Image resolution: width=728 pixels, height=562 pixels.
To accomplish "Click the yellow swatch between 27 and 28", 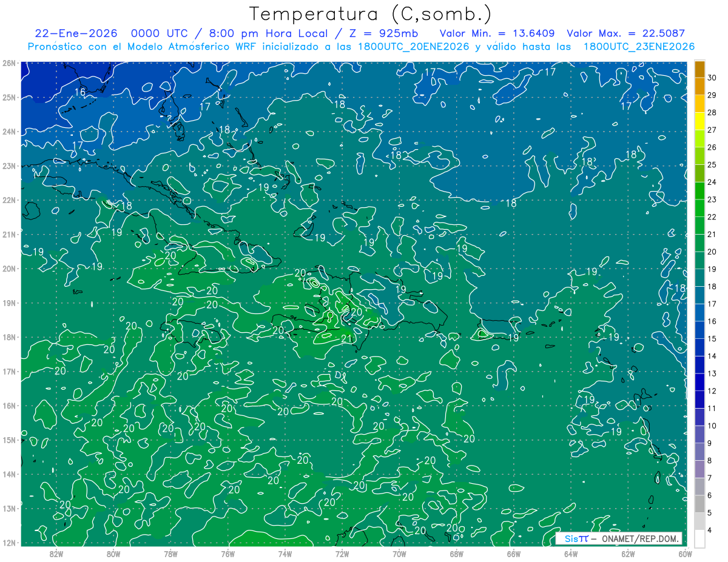I will click(x=699, y=121).
